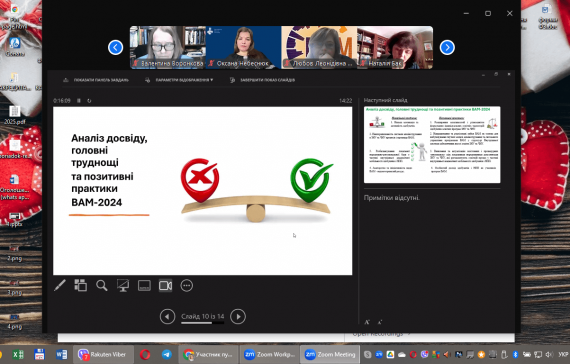This screenshot has height=364, width=570.
Task: Open the 3.png desktop file
Action: [15, 287]
